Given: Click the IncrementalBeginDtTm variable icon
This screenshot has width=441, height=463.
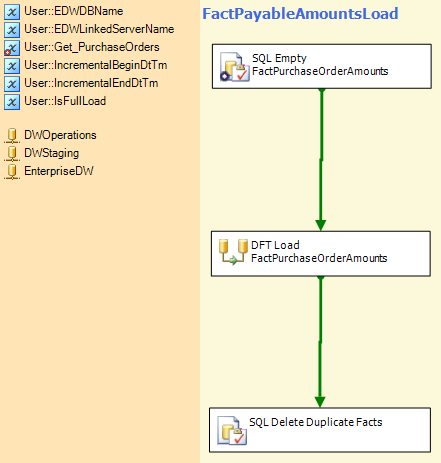Looking at the screenshot, I should [x=12, y=66].
